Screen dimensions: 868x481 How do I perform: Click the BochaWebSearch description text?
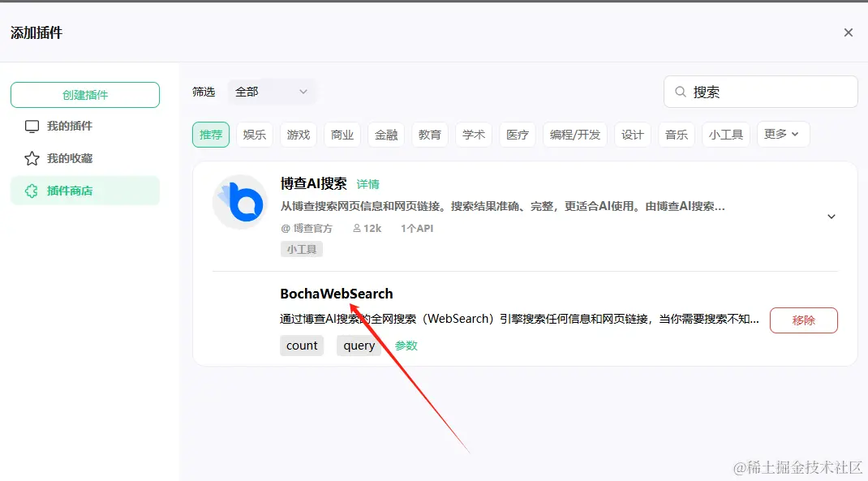[519, 319]
